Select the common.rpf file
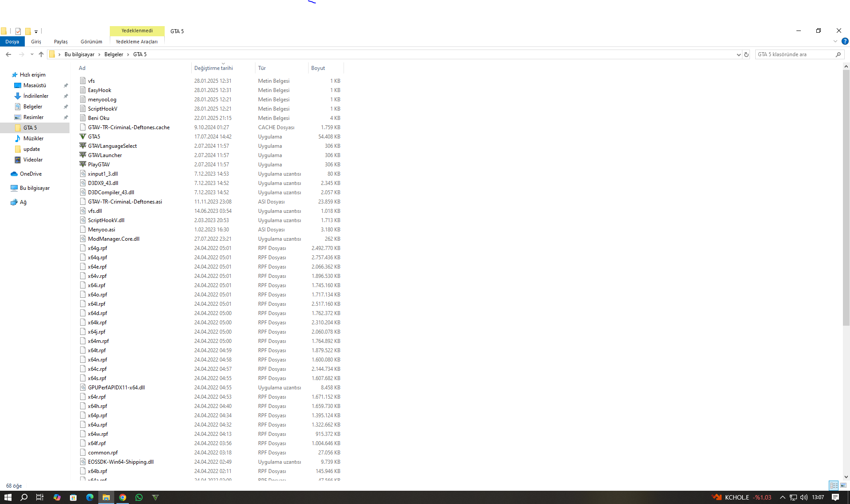 pos(103,453)
